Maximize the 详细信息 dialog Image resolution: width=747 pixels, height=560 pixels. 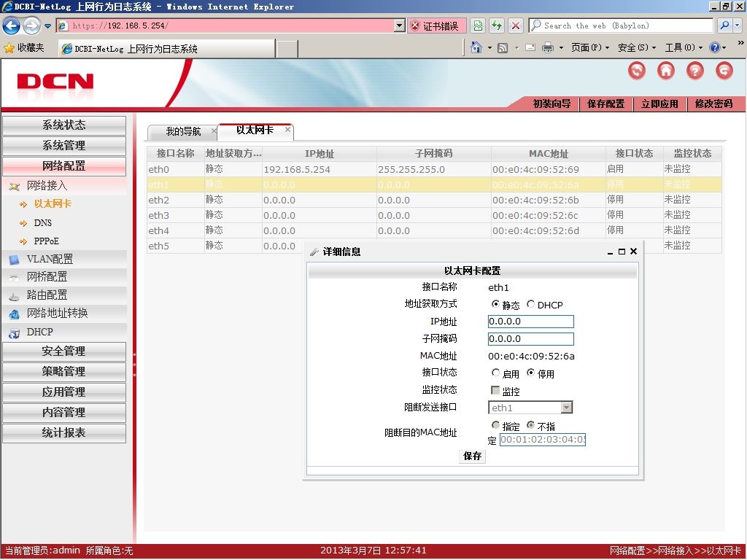click(x=622, y=252)
